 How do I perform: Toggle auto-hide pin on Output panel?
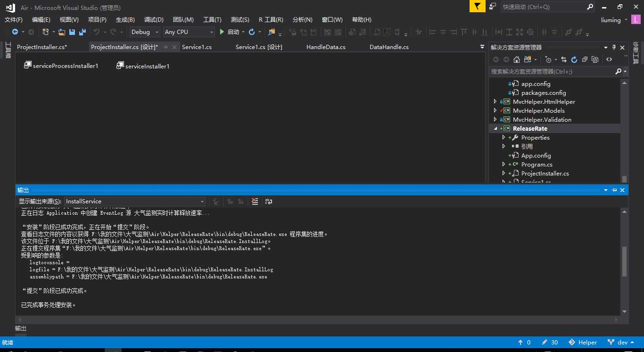614,190
